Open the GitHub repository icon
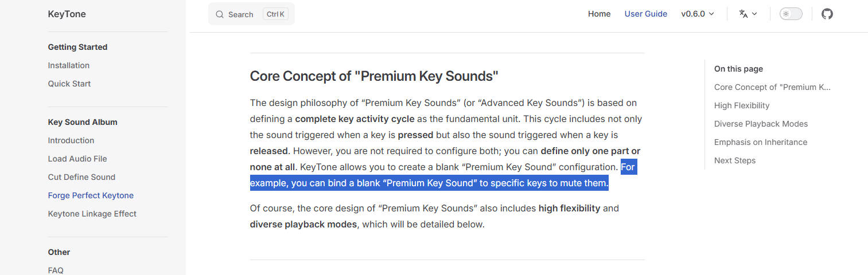 (x=827, y=14)
